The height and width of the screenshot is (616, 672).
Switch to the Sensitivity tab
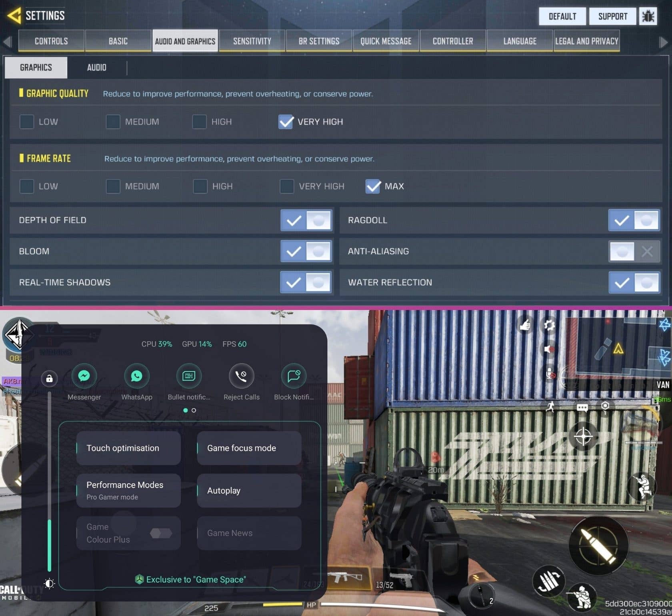[x=252, y=41]
